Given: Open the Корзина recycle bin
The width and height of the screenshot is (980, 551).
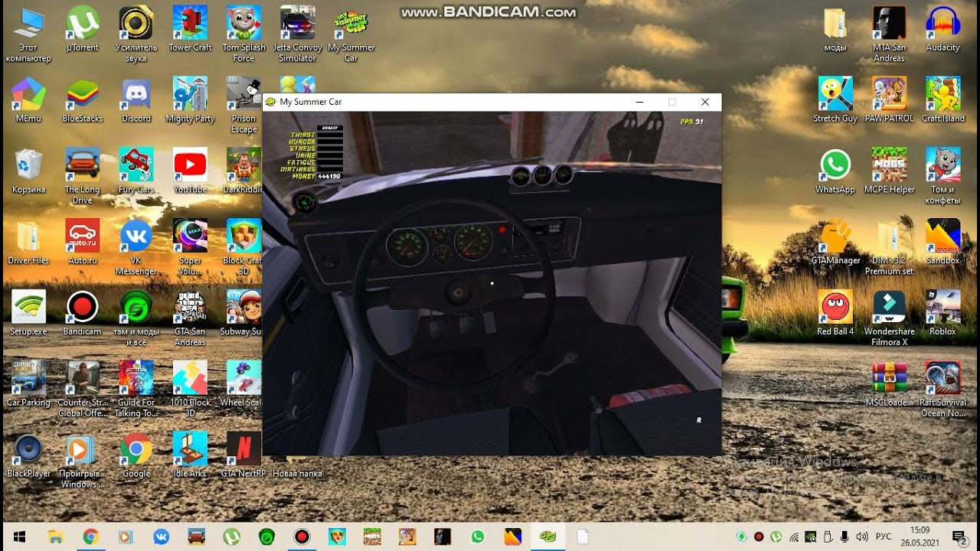Looking at the screenshot, I should [x=29, y=171].
